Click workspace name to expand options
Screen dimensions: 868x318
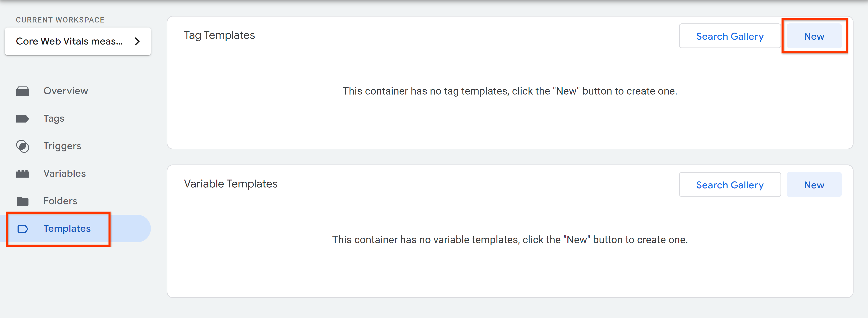[x=78, y=42]
